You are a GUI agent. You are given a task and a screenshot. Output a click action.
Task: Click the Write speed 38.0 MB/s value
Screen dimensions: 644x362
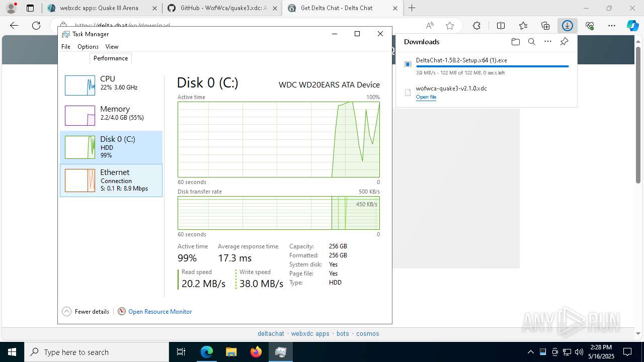tap(261, 284)
